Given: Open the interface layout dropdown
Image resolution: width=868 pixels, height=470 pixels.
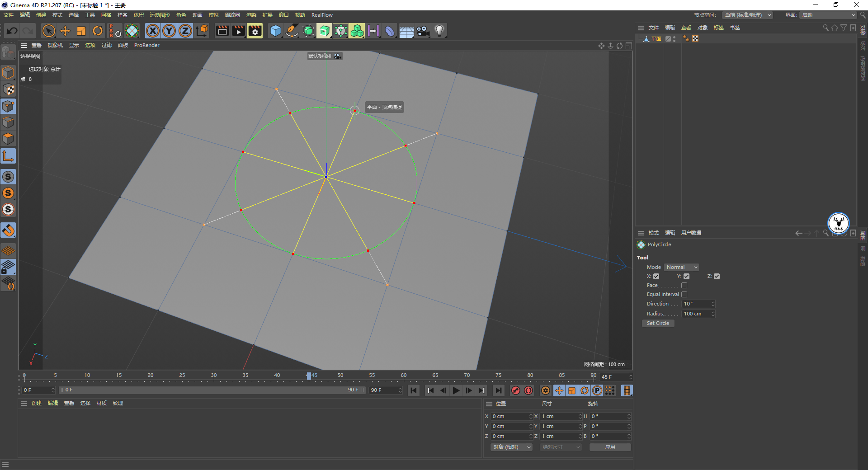Looking at the screenshot, I should [x=828, y=15].
